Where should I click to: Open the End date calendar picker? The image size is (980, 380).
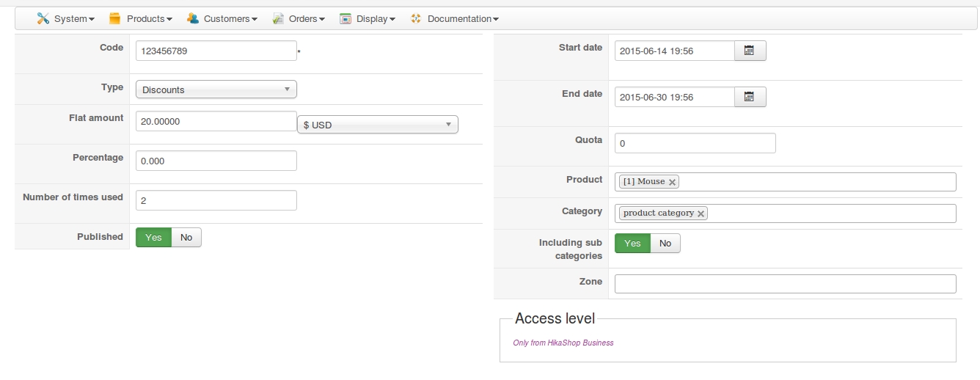point(750,97)
